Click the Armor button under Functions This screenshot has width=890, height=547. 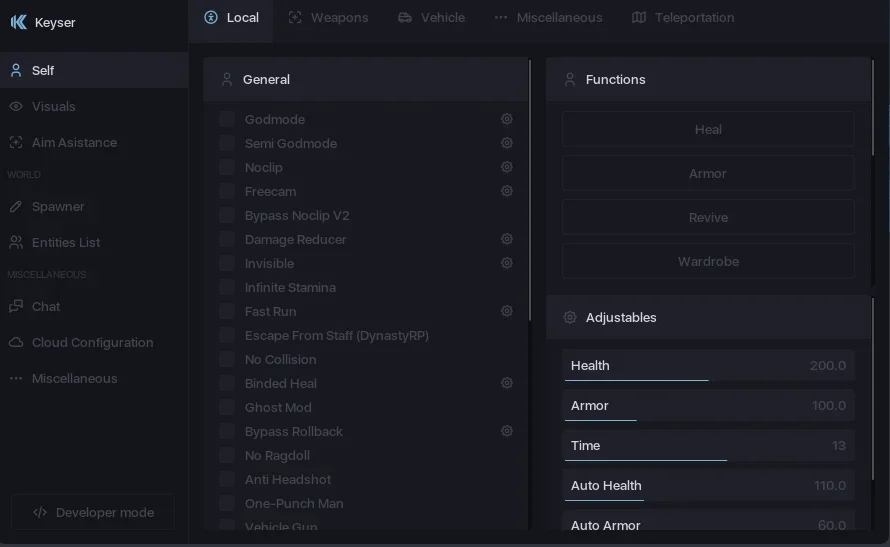708,173
